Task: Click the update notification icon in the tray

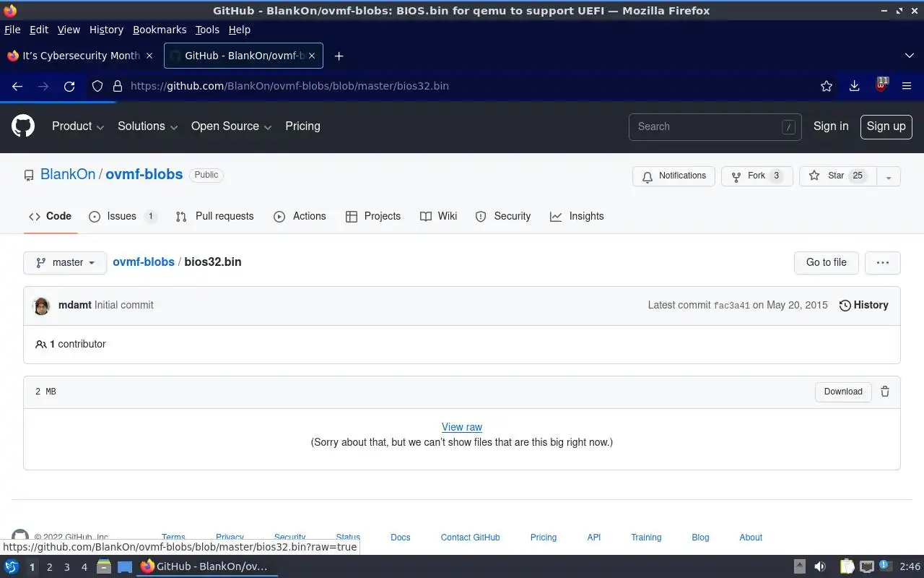Action: (x=885, y=566)
